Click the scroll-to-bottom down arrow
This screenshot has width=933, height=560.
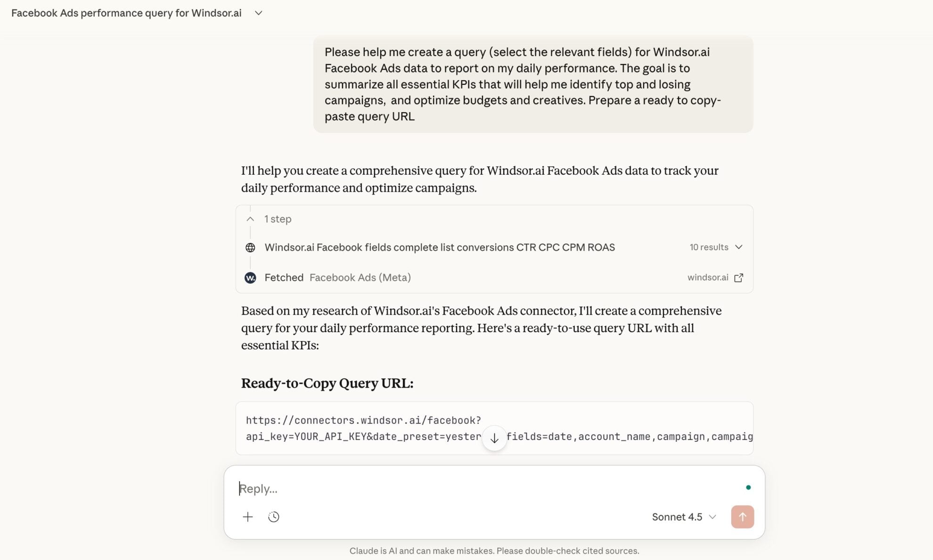pyautogui.click(x=494, y=438)
